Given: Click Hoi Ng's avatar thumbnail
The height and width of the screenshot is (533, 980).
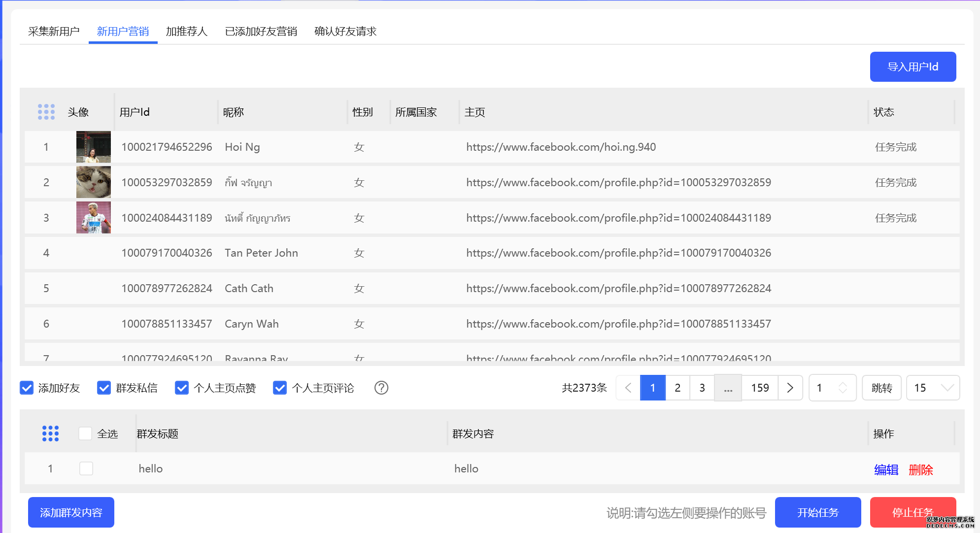Looking at the screenshot, I should (x=93, y=146).
